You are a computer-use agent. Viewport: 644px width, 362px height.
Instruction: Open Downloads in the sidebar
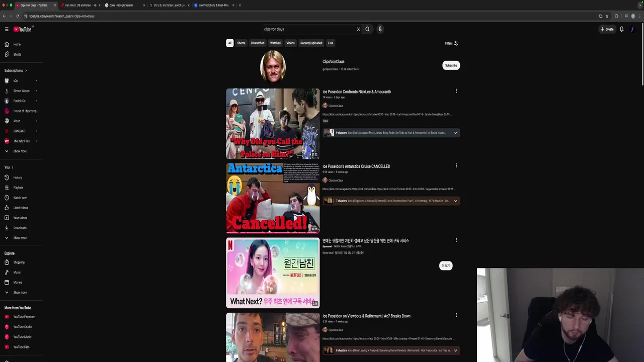[19, 228]
